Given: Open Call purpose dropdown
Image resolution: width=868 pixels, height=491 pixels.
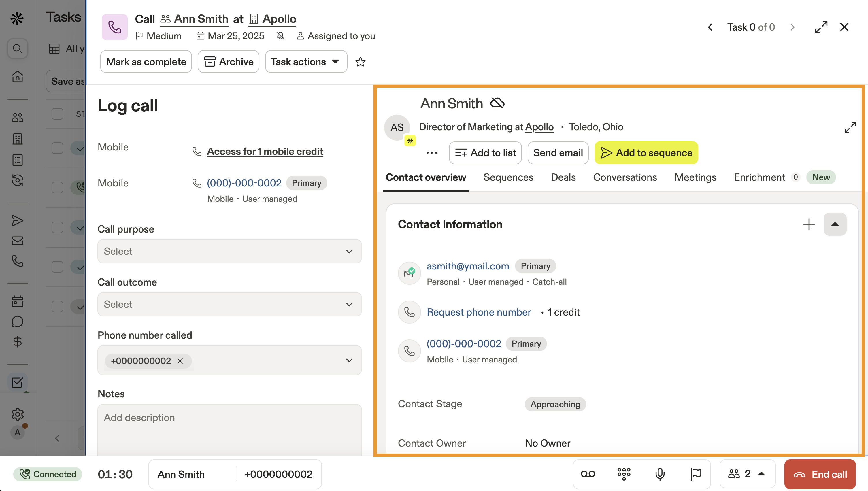Looking at the screenshot, I should tap(229, 251).
